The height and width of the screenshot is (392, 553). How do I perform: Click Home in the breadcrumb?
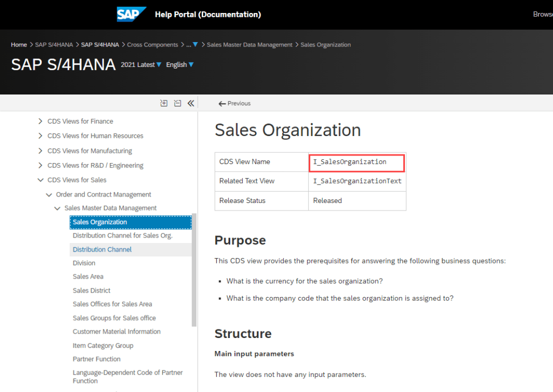[19, 45]
